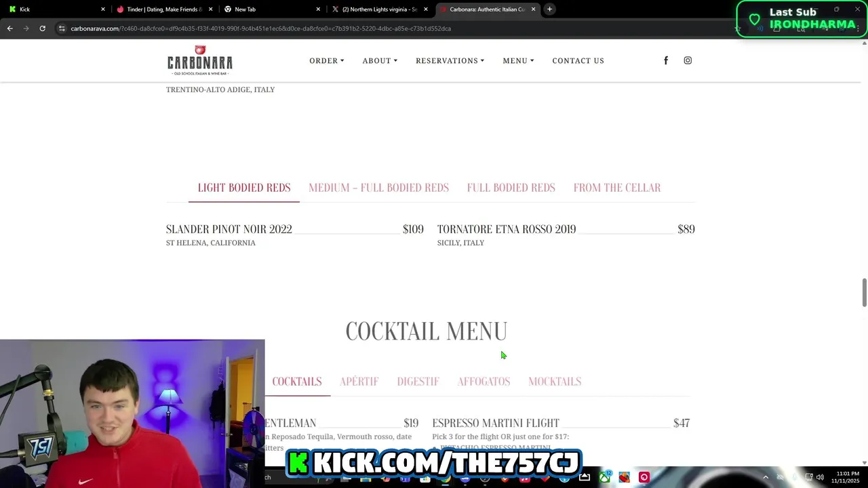Click TORNATORE ETNA ROSSO 2019 item
The image size is (868, 488).
(507, 229)
